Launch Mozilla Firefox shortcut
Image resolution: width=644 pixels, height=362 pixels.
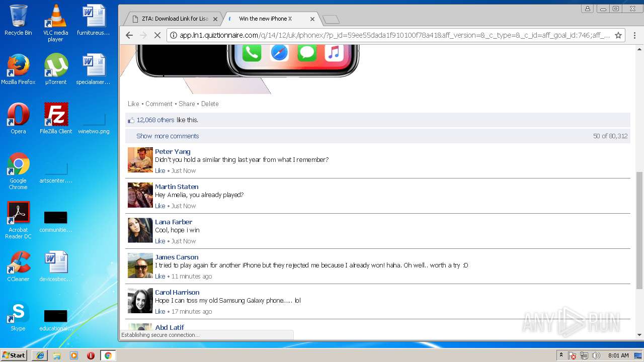click(x=18, y=69)
